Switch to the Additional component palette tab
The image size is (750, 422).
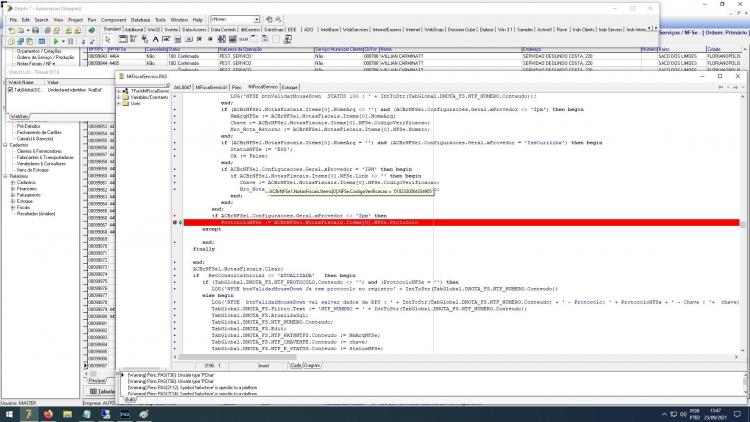pos(134,30)
